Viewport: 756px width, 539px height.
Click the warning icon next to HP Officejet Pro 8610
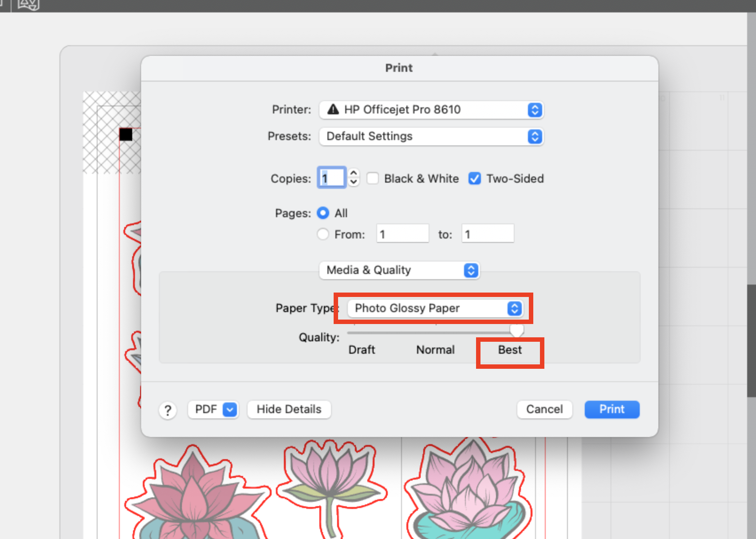click(x=333, y=109)
